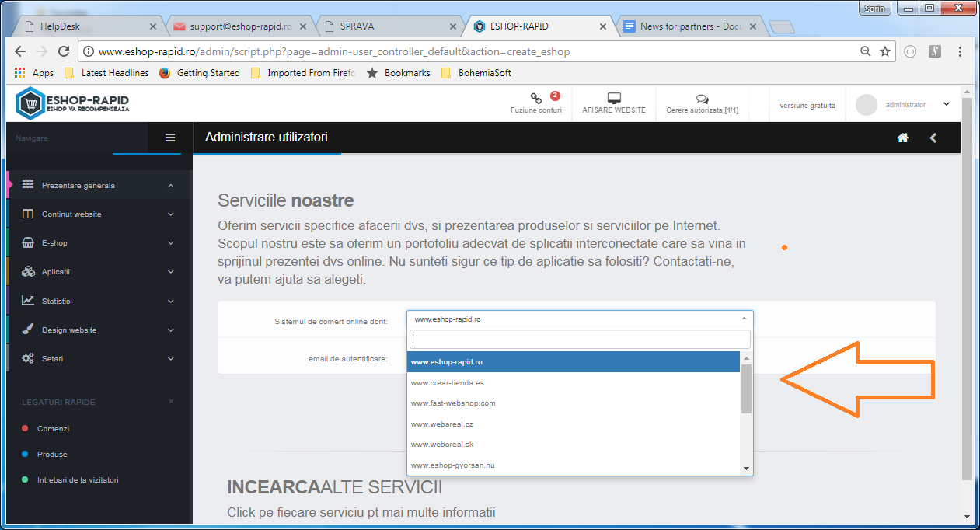Click the dropdown search input field
The width and height of the screenshot is (980, 530).
(580, 339)
